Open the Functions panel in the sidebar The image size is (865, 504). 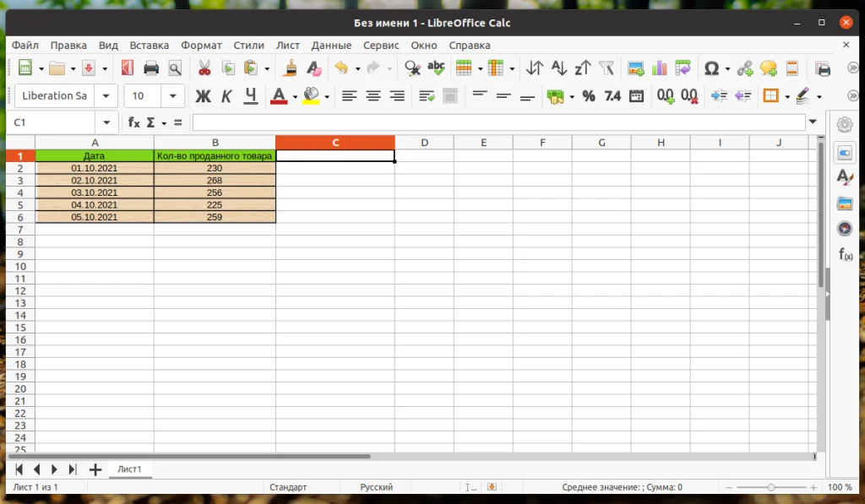845,254
